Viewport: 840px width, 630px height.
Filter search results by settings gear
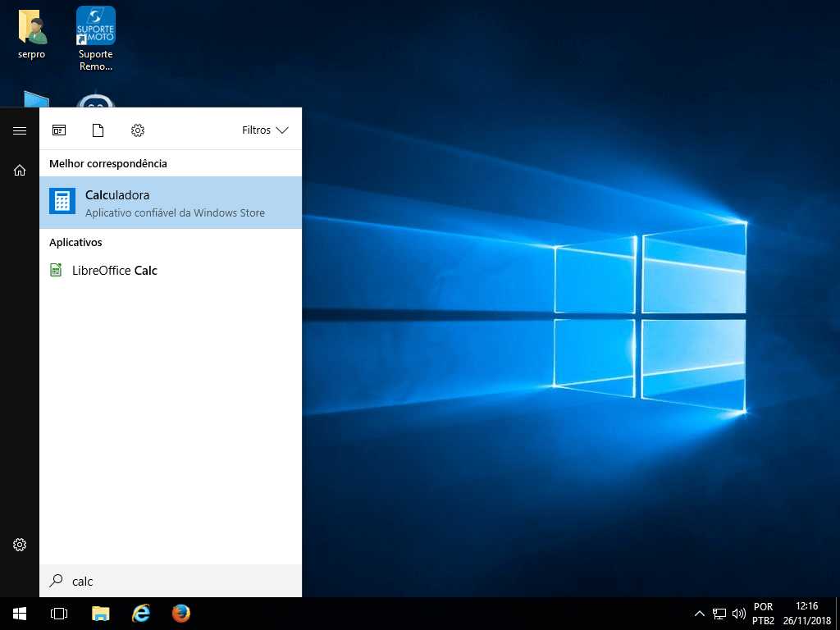pyautogui.click(x=138, y=130)
